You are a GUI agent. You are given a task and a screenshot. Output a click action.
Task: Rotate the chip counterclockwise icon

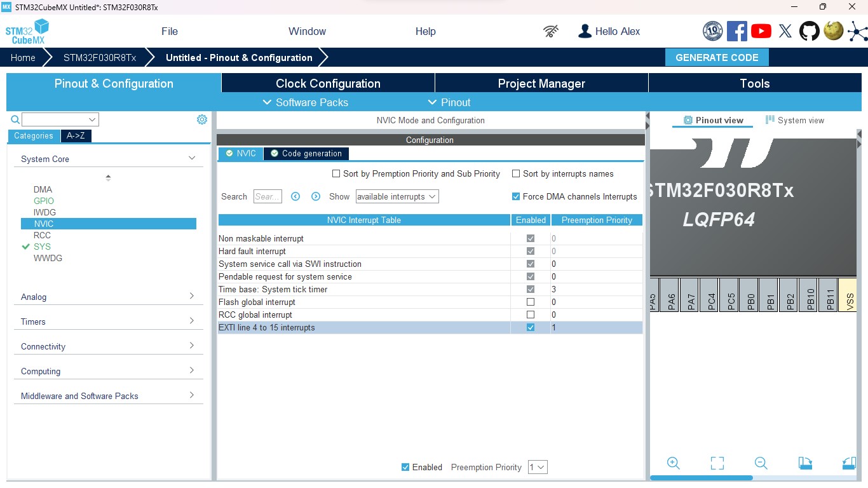click(849, 463)
